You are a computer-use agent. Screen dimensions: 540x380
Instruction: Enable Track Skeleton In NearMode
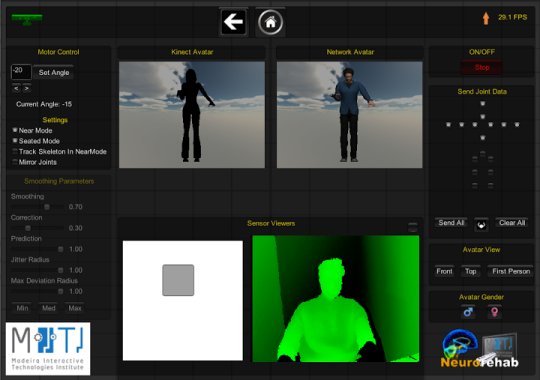[x=15, y=151]
